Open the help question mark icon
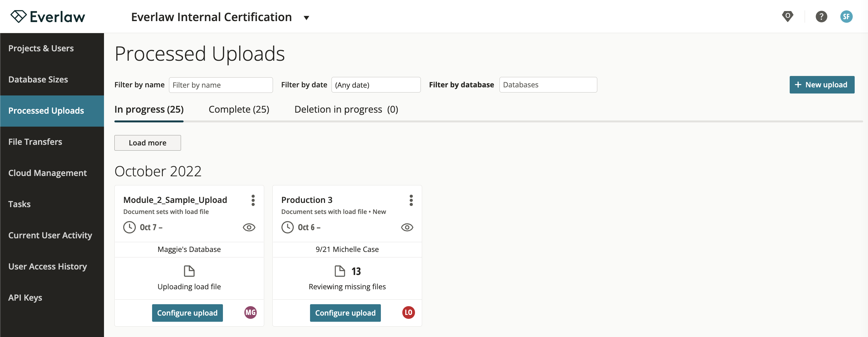Image resolution: width=868 pixels, height=337 pixels. click(821, 17)
